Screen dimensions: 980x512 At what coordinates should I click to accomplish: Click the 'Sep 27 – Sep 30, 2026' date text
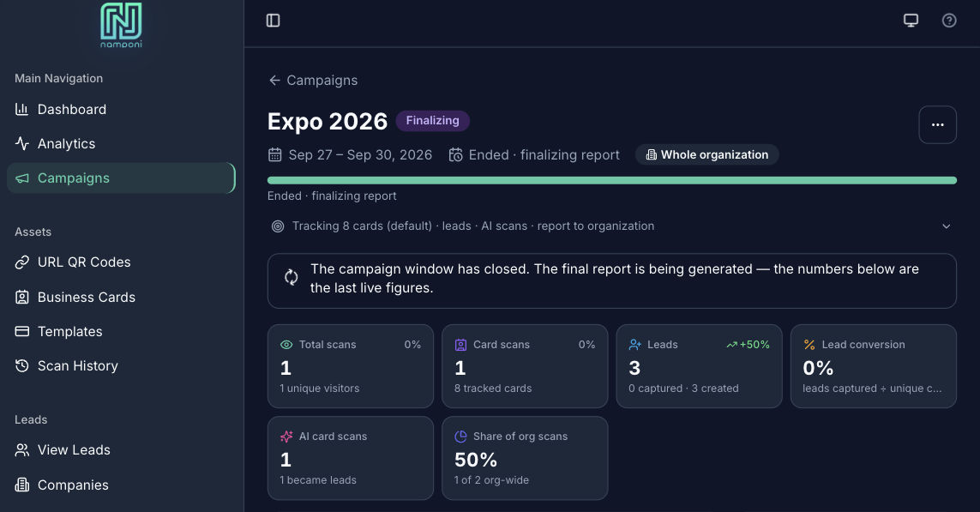360,155
